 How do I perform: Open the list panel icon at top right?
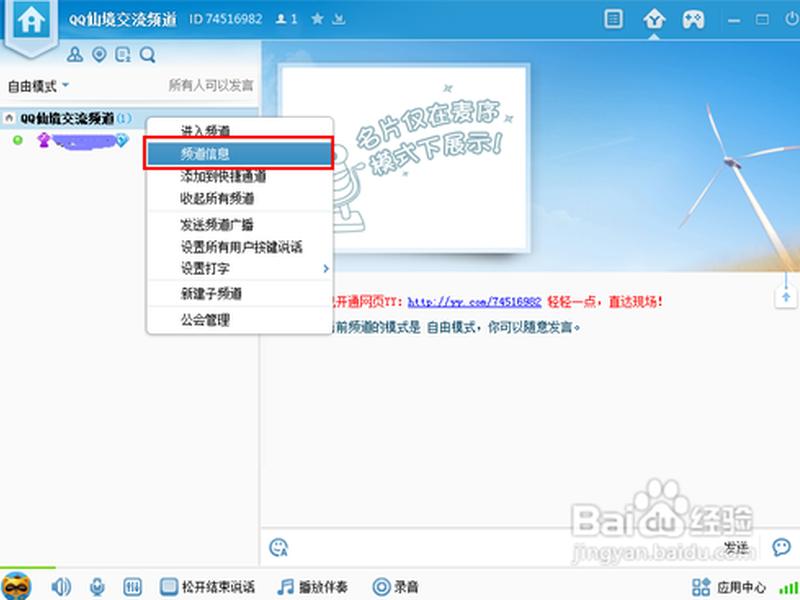tap(613, 19)
